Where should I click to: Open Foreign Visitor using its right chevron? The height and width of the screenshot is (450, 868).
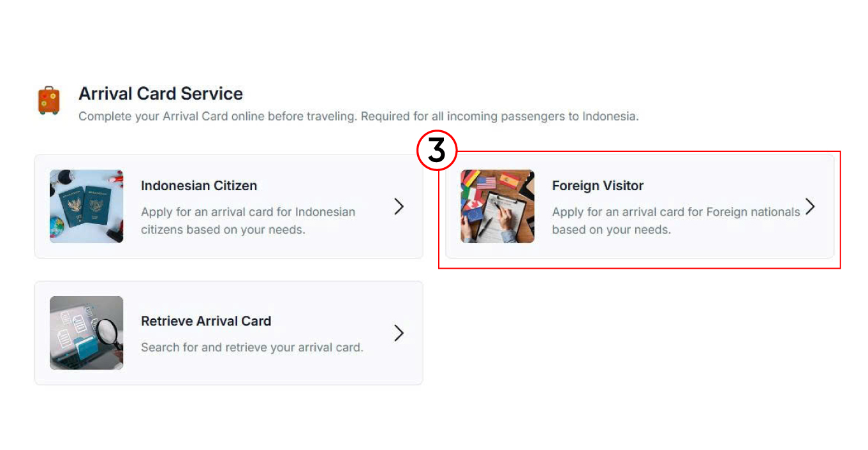[x=810, y=206]
